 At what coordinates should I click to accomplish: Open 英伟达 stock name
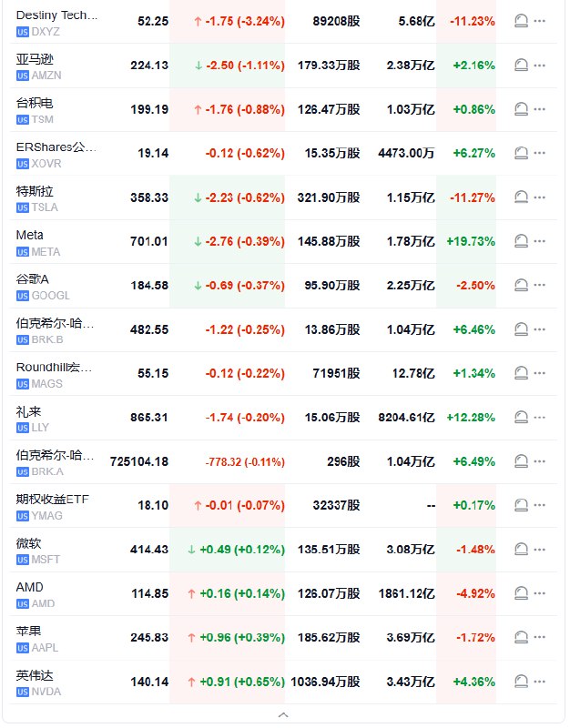pos(35,675)
